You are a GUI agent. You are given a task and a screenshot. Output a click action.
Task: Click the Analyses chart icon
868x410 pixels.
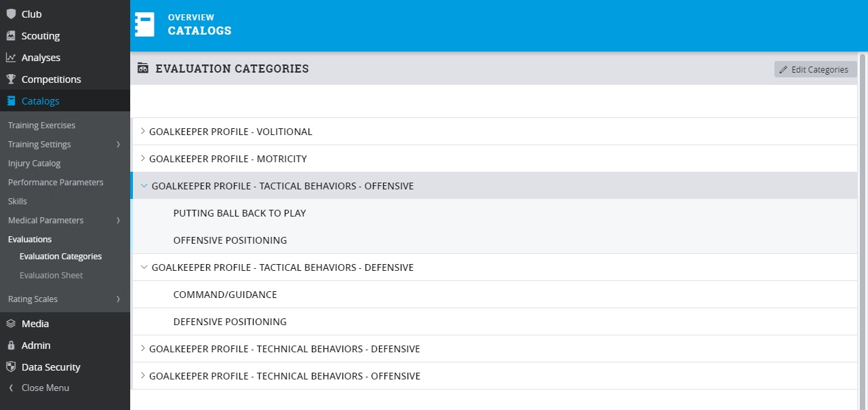[x=11, y=58]
